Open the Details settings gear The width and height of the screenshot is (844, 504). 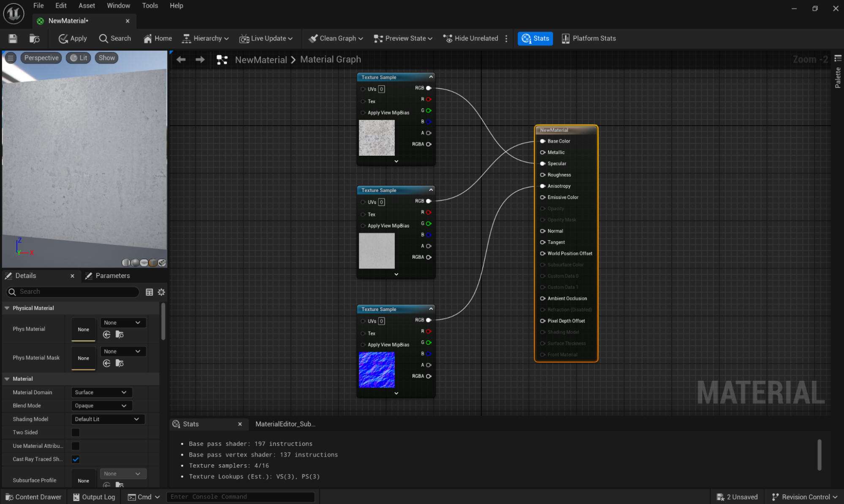[161, 292]
